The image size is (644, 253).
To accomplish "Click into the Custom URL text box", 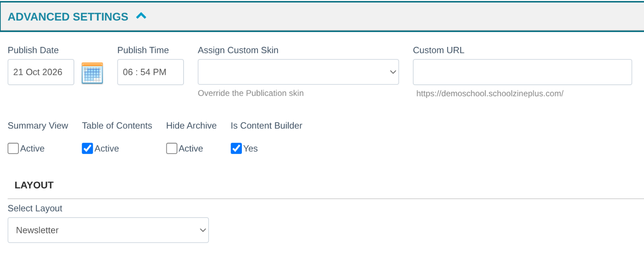I will click(522, 72).
